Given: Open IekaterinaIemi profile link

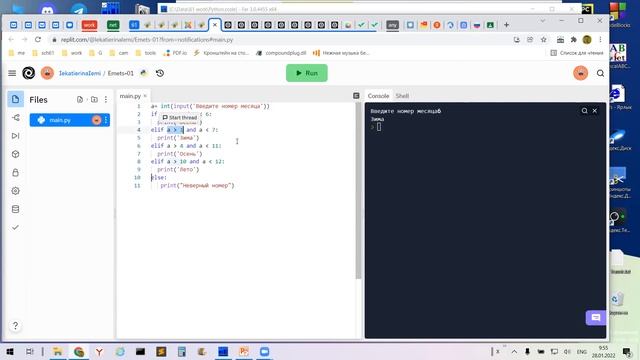Looking at the screenshot, I should tap(80, 73).
